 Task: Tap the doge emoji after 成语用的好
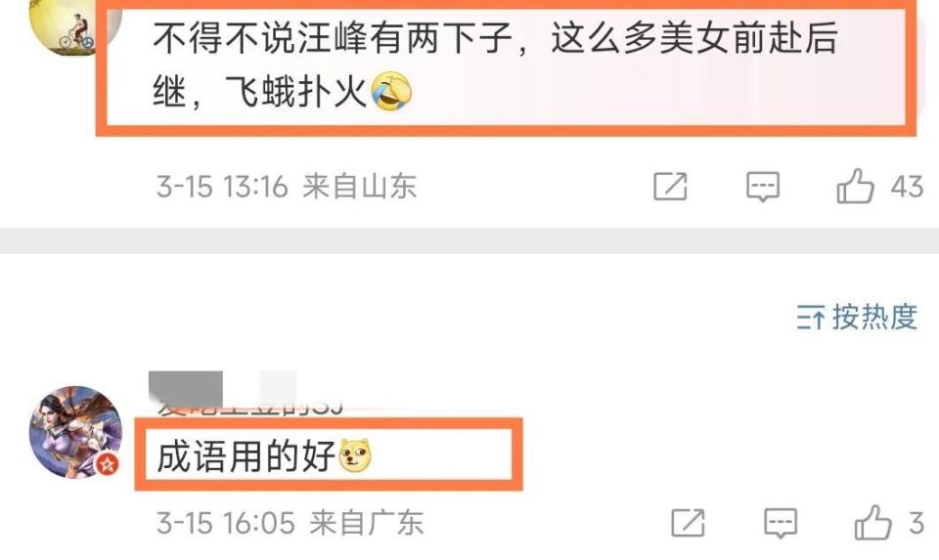coord(355,455)
